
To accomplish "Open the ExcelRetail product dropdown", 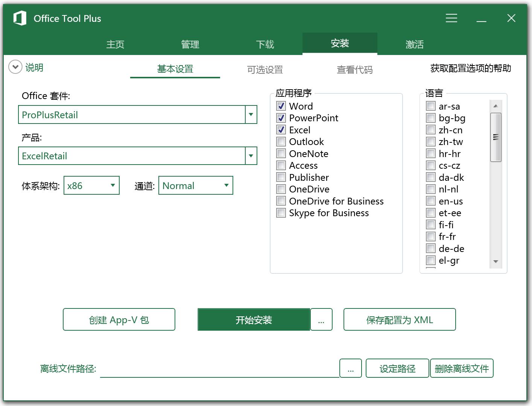I will [x=251, y=156].
